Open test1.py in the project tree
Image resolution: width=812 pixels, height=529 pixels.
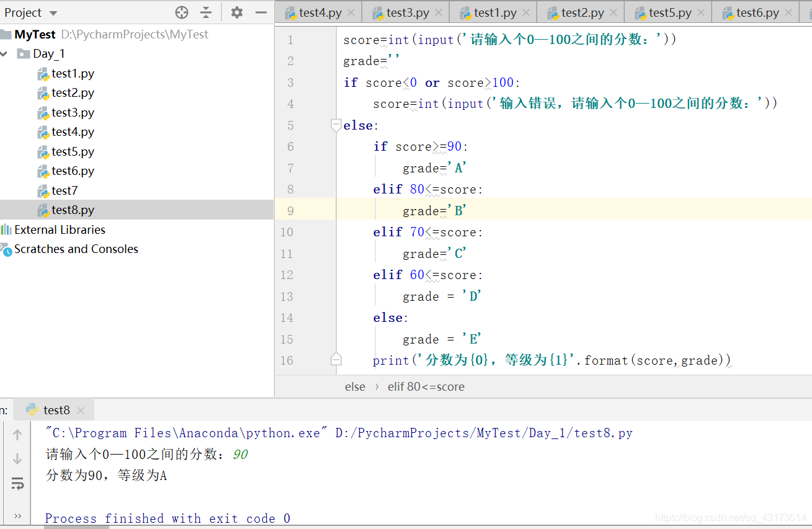coord(73,73)
